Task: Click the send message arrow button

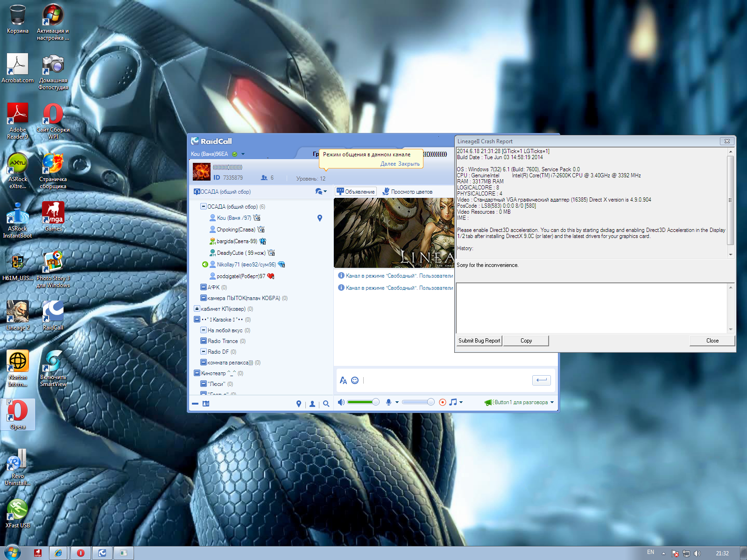Action: coord(541,380)
